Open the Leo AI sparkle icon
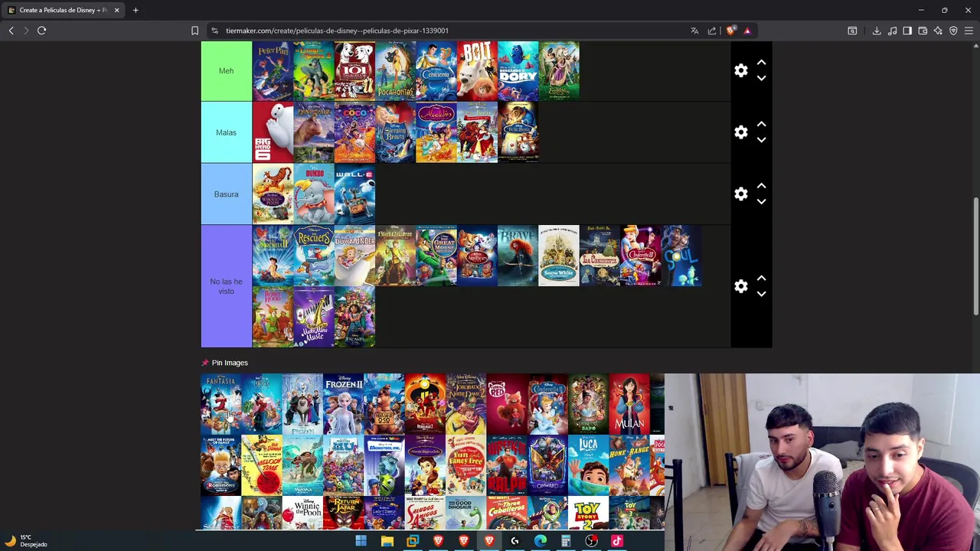Viewport: 980px width, 551px height. [938, 31]
